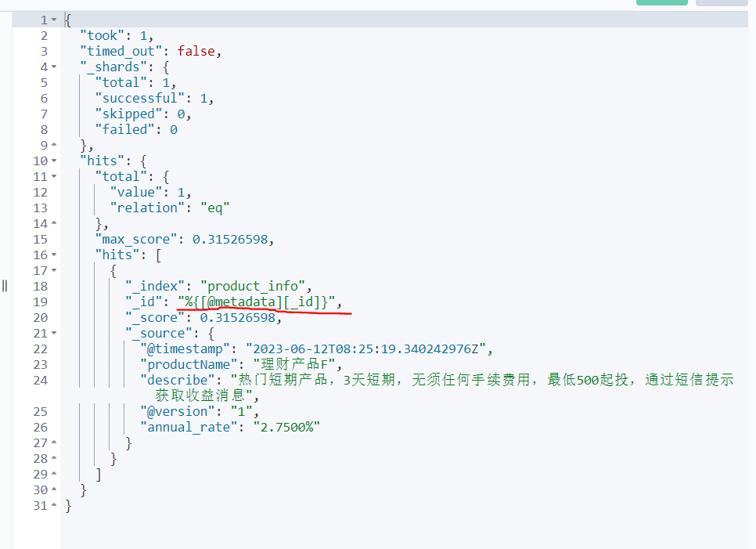Toggle fold marker at line 27
This screenshot has width=756, height=549.
point(54,442)
